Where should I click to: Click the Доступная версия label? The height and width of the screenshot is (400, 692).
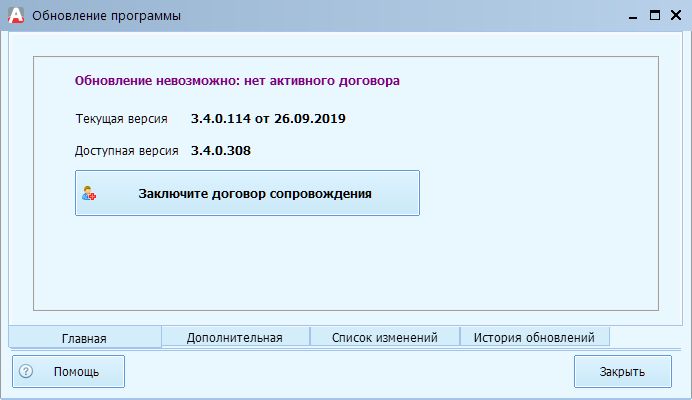coord(127,151)
